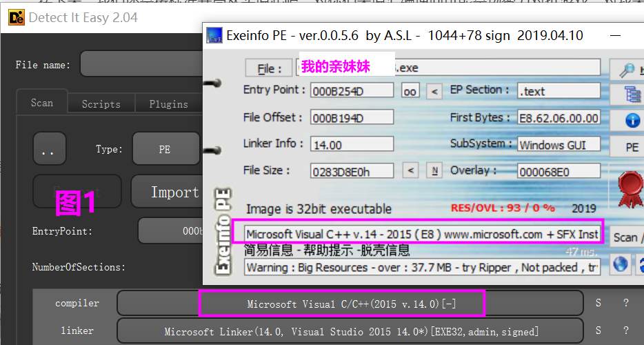Screen dimensions: 644x345
Task: Click the PE type button in Detect It Easy
Action: point(165,149)
